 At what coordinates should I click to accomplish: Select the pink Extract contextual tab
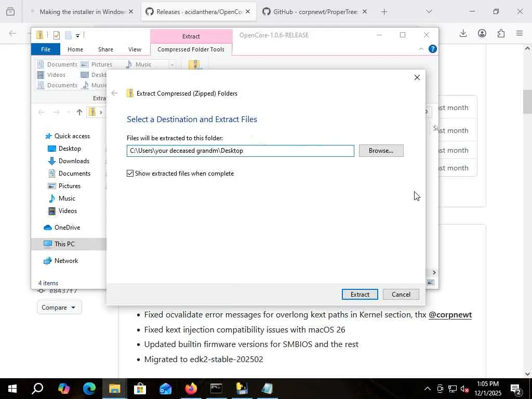click(x=191, y=36)
